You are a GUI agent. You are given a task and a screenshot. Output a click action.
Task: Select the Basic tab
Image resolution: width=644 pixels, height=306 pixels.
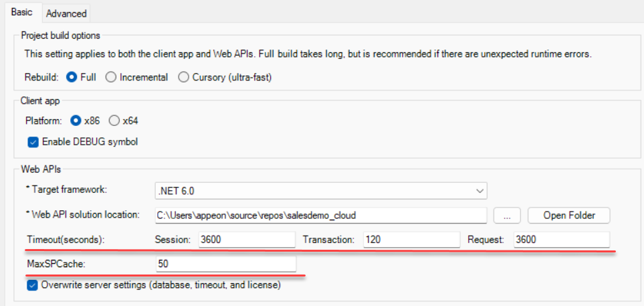pyautogui.click(x=21, y=13)
